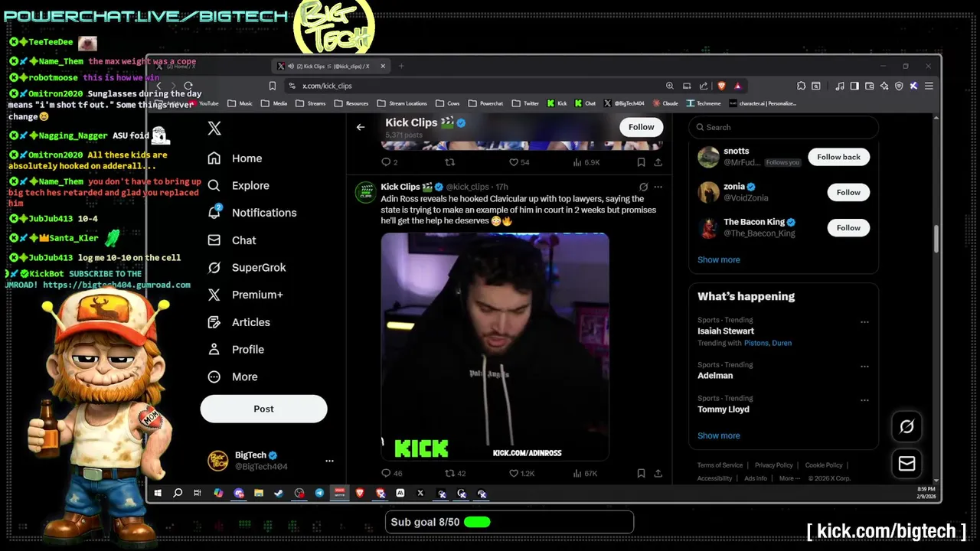Follow back snotts
Viewport: 980px width, 551px height.
point(838,157)
